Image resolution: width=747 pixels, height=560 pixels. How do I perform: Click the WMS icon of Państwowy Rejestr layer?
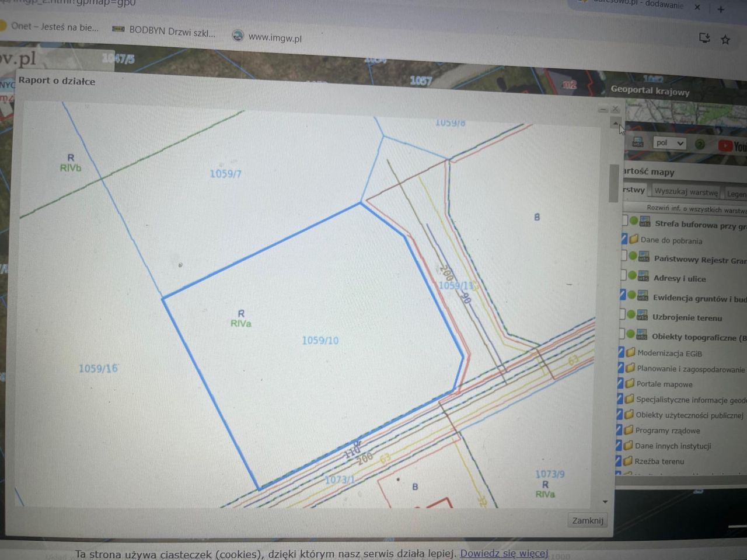(x=644, y=257)
